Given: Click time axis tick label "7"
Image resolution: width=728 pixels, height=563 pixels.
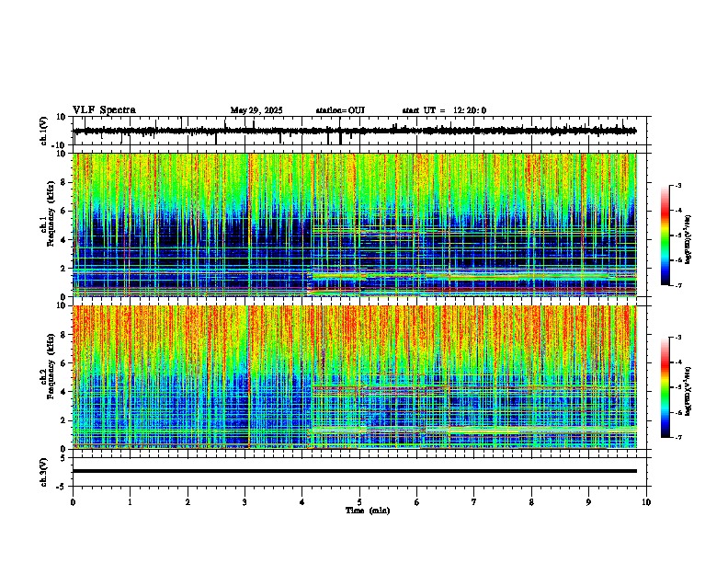Looking at the screenshot, I should pyautogui.click(x=474, y=502).
